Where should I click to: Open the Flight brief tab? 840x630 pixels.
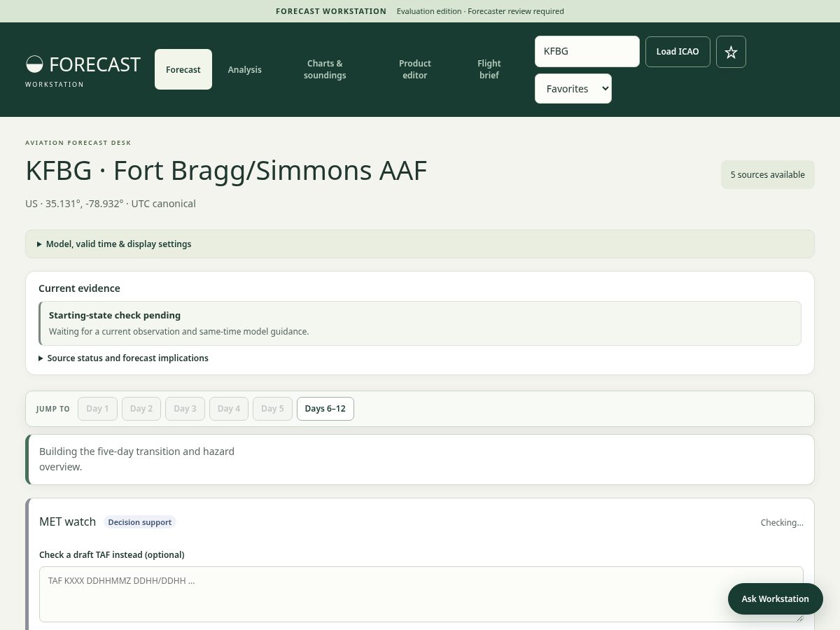(489, 69)
